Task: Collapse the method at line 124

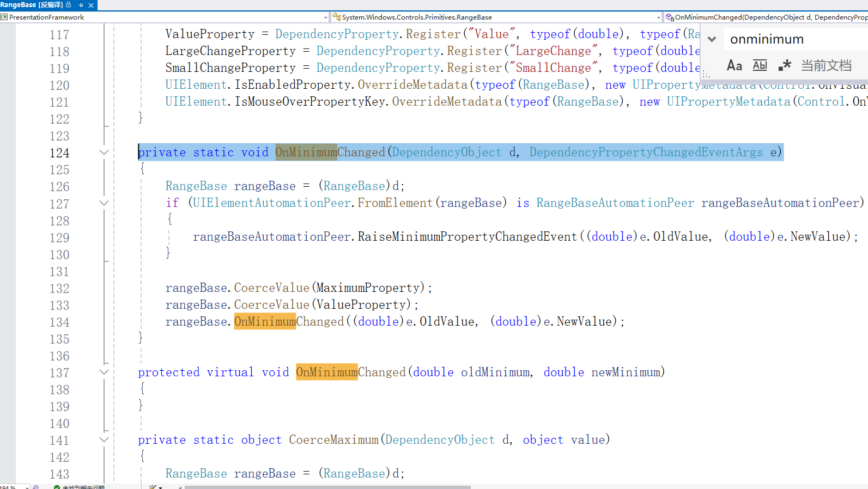Action: point(104,152)
